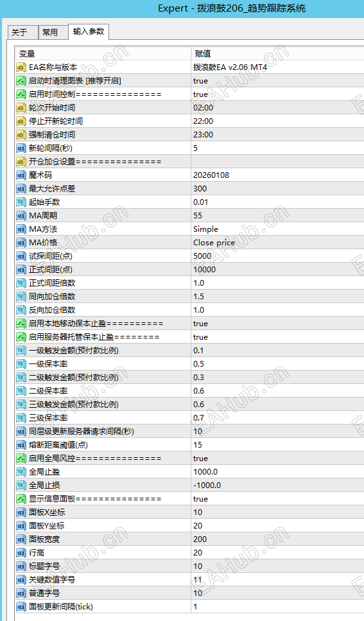Screen dimensions: 364x621
Task: Click the enum icon beside MA价格
Action: pos(21,242)
